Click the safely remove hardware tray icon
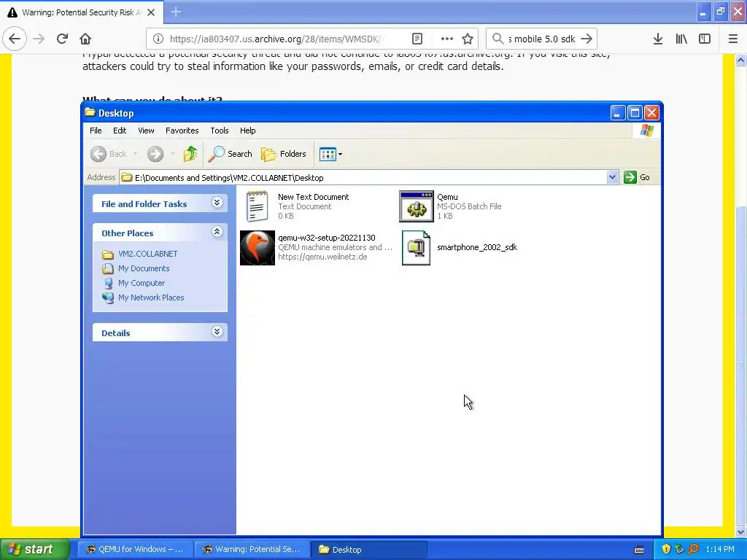This screenshot has width=747, height=560. point(679,549)
